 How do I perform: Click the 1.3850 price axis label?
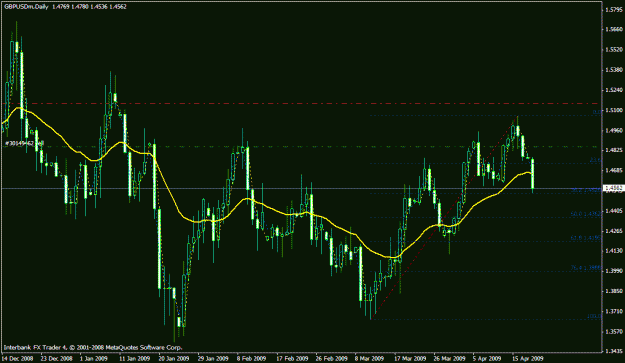(x=614, y=291)
